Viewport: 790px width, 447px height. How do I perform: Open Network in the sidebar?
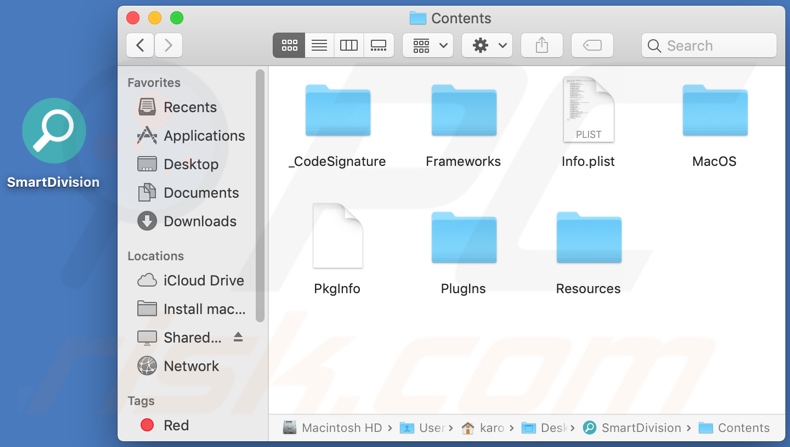click(x=178, y=366)
